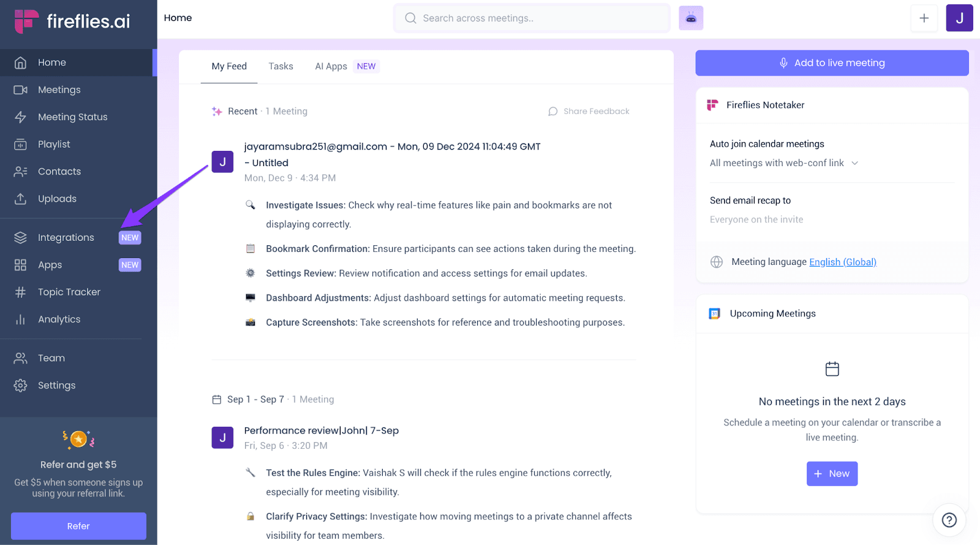Click the search across meetings field
The width and height of the screenshot is (980, 545).
click(532, 18)
